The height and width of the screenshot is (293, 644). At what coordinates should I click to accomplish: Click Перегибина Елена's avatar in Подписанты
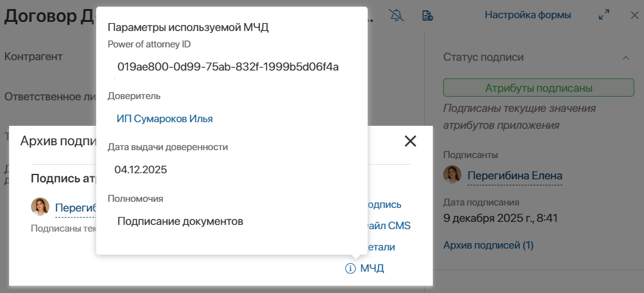452,175
